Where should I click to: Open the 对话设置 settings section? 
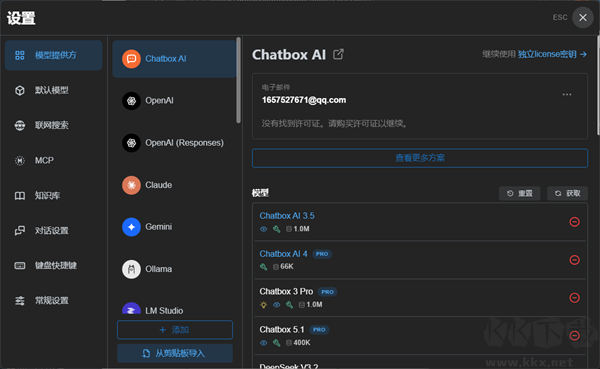[54, 230]
